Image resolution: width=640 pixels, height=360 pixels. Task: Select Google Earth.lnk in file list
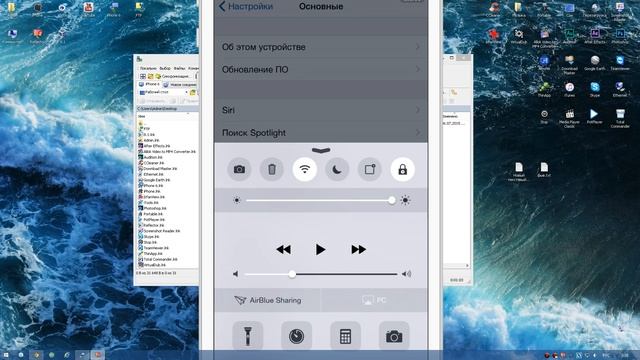[154, 180]
